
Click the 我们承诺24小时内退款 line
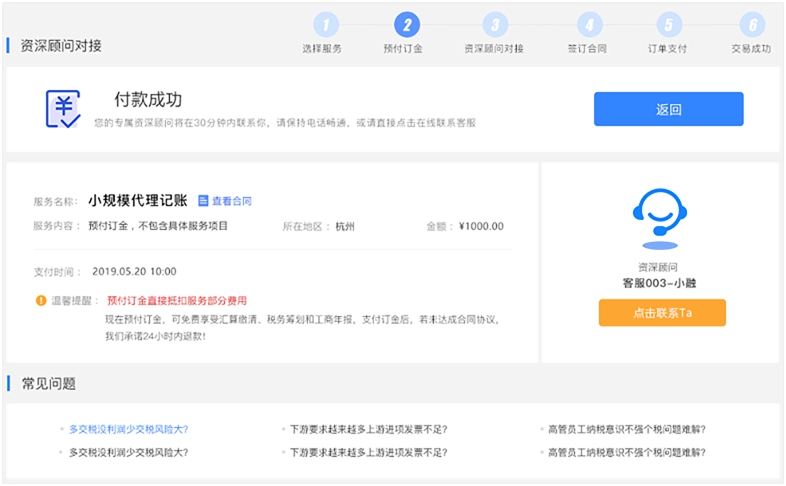click(x=155, y=336)
